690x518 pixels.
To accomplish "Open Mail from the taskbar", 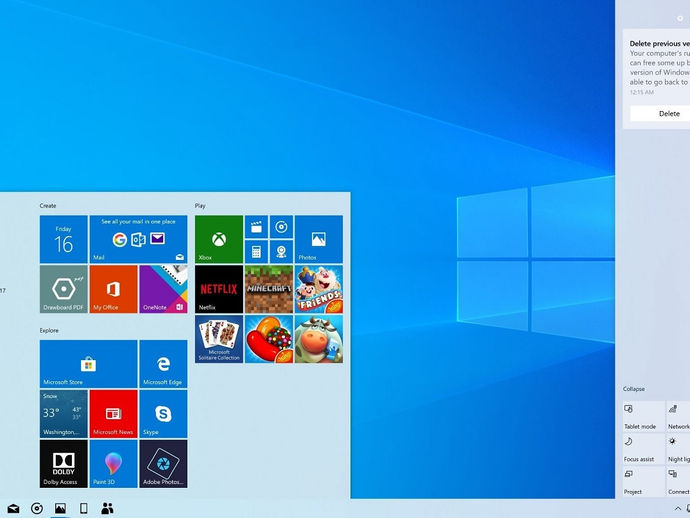I will (13, 509).
